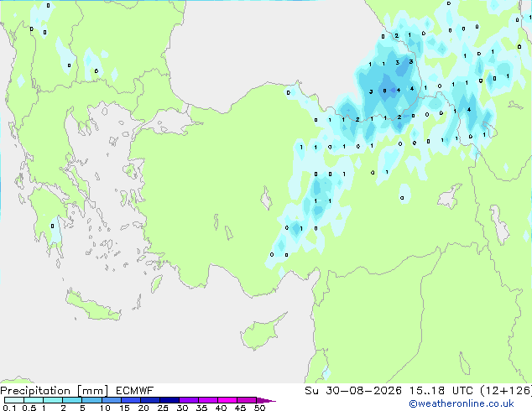Click the '8' precipitation value on the map
Viewport: 532px width, 411px height.
[384, 91]
